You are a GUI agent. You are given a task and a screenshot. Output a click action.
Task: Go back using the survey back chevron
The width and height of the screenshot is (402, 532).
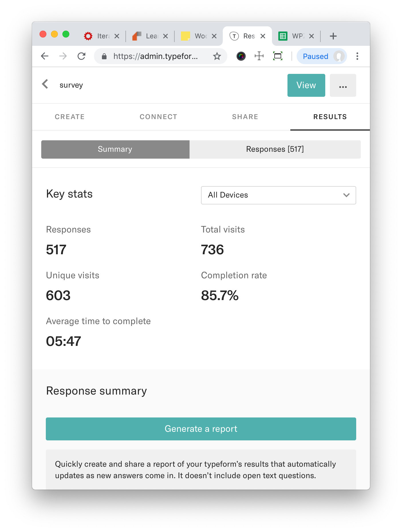click(x=45, y=84)
